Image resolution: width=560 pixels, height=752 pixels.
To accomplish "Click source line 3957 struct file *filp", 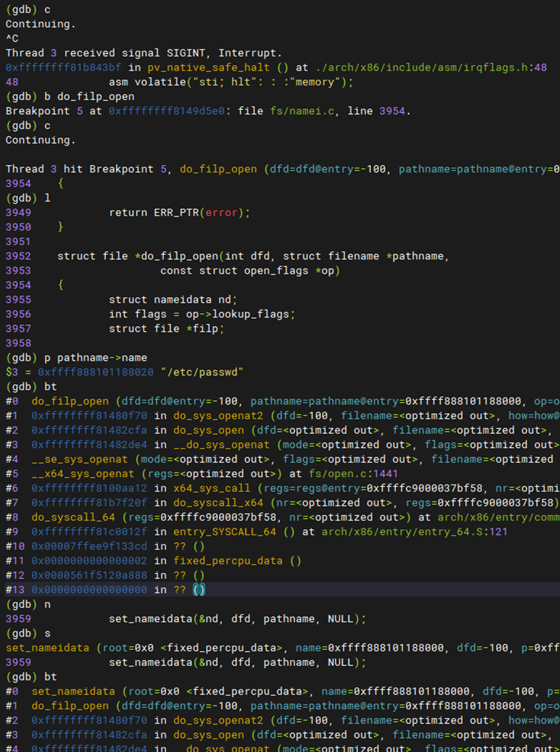I will point(115,329).
